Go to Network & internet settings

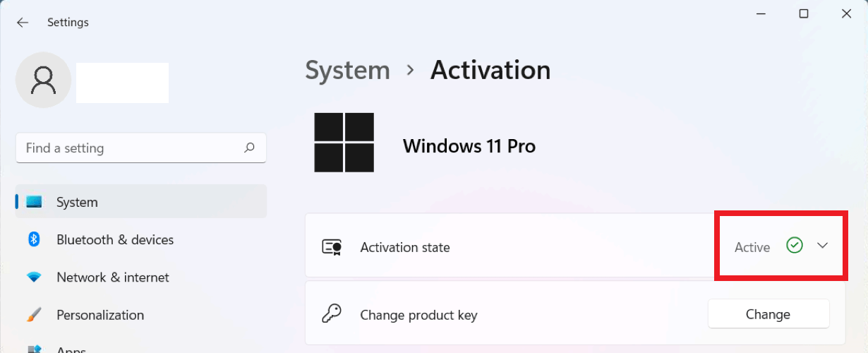(x=113, y=277)
